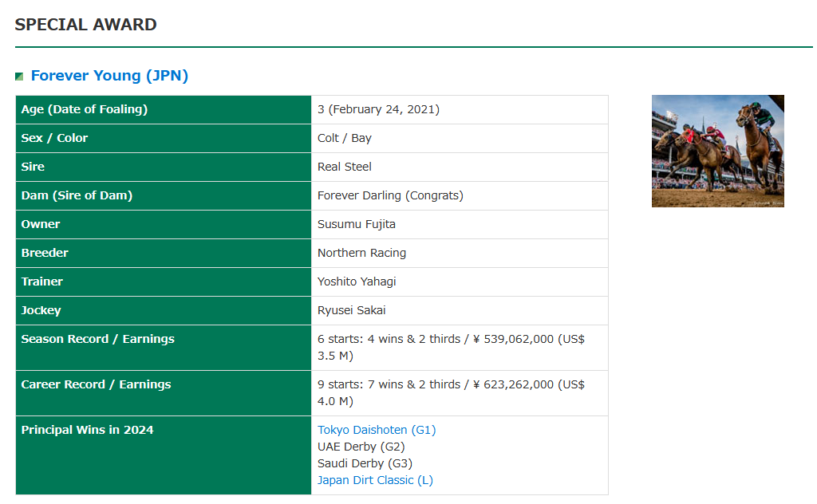Click the Yoshito Yahagi trainer value

(357, 282)
